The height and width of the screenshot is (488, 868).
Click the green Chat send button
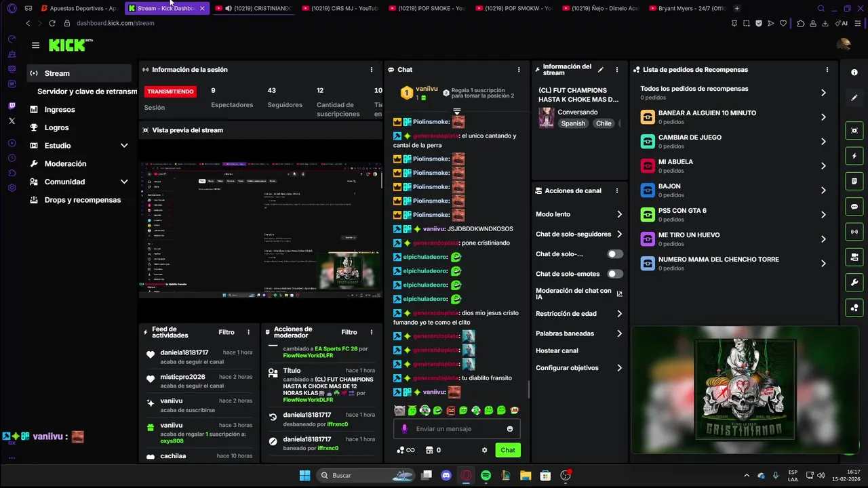click(x=508, y=450)
